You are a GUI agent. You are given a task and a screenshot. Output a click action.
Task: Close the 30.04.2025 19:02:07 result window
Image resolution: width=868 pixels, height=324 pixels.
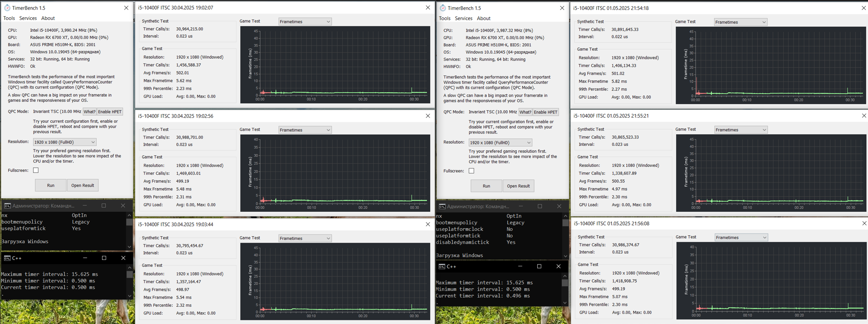(427, 8)
